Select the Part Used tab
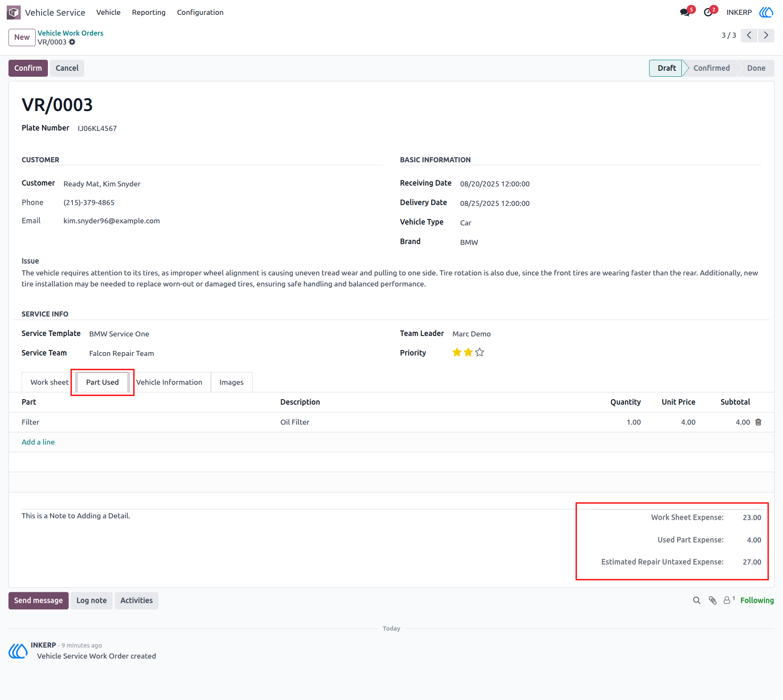The image size is (783, 700). (103, 382)
